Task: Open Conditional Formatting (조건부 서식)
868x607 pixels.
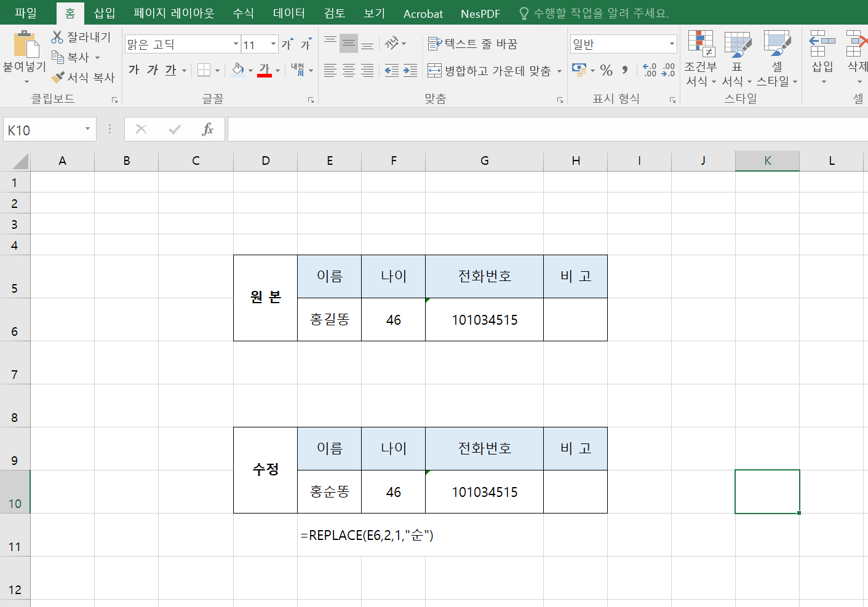Action: pos(701,58)
